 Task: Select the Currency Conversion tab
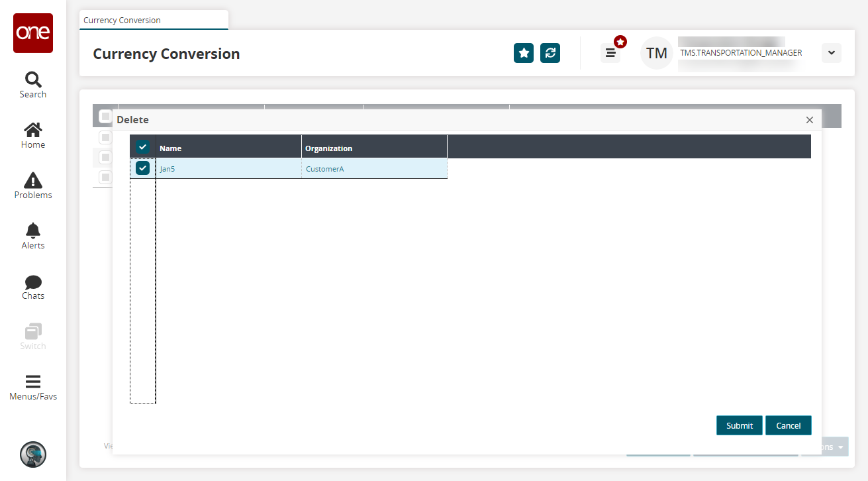pos(154,20)
